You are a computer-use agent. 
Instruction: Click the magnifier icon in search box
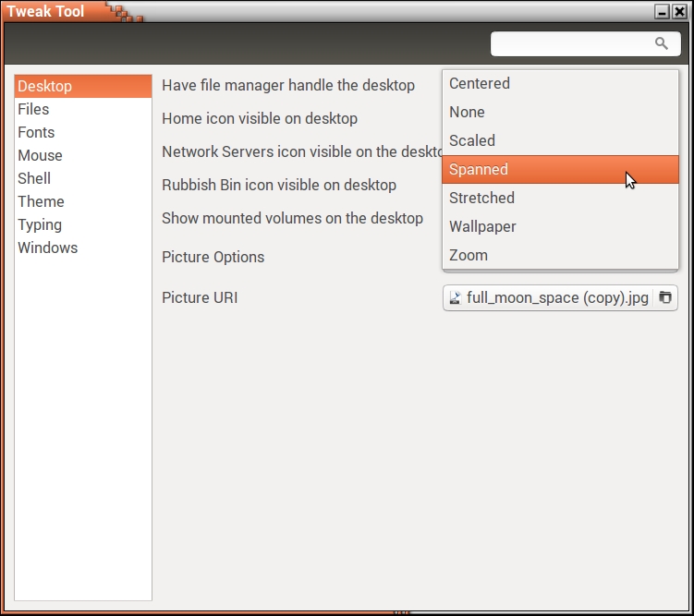(661, 43)
